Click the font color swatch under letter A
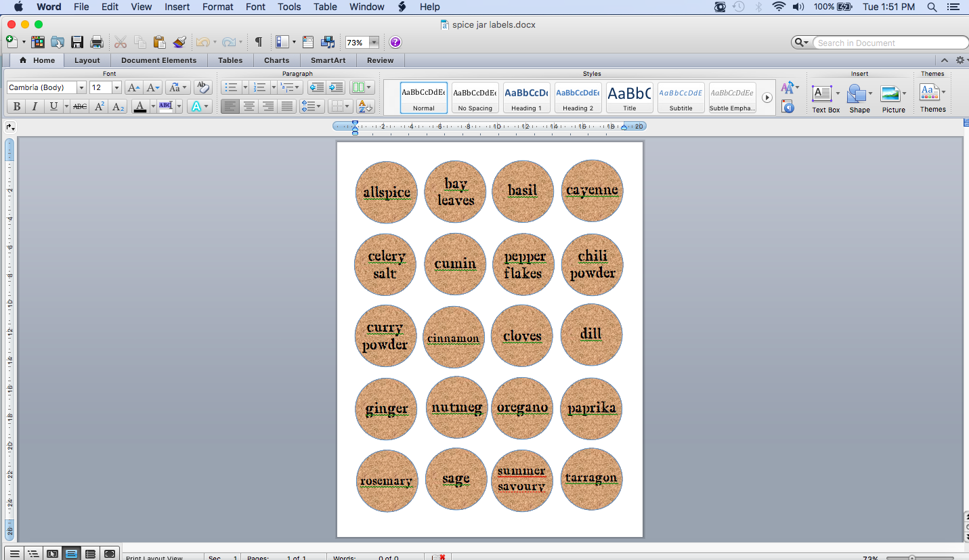This screenshot has height=560, width=969. (140, 106)
